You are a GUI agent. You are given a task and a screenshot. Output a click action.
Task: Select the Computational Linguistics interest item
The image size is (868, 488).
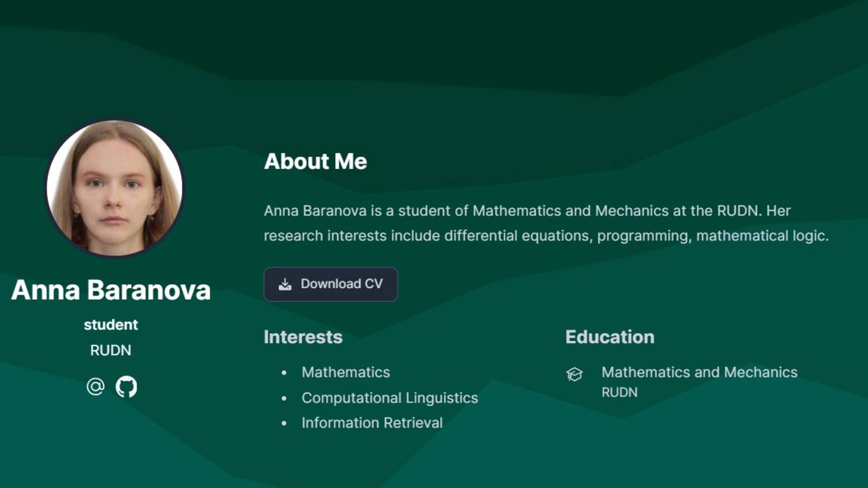(x=389, y=398)
